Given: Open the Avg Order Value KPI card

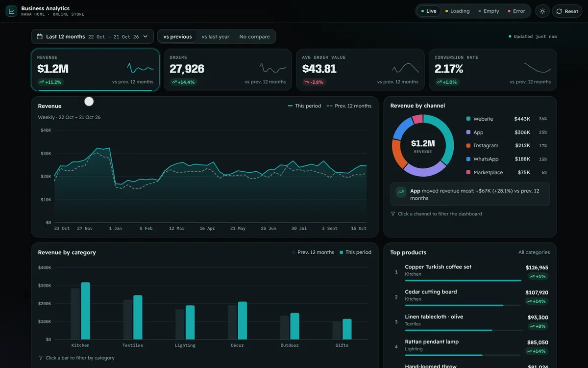Looking at the screenshot, I should (360, 70).
